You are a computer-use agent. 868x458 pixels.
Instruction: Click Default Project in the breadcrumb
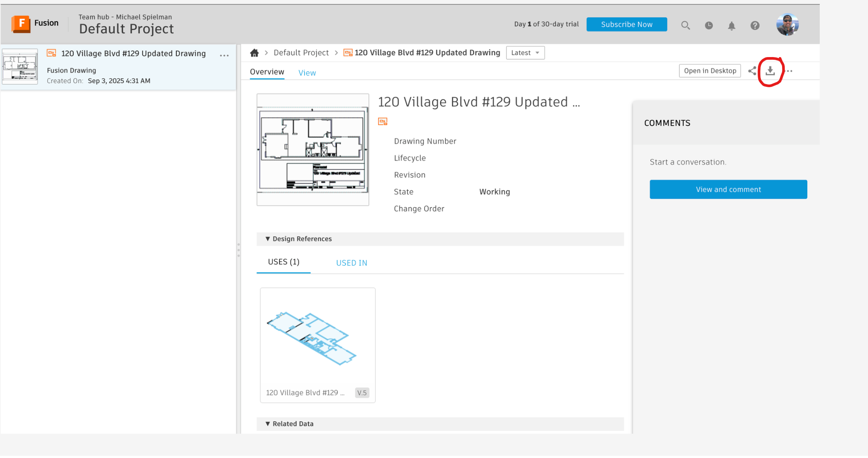point(301,53)
